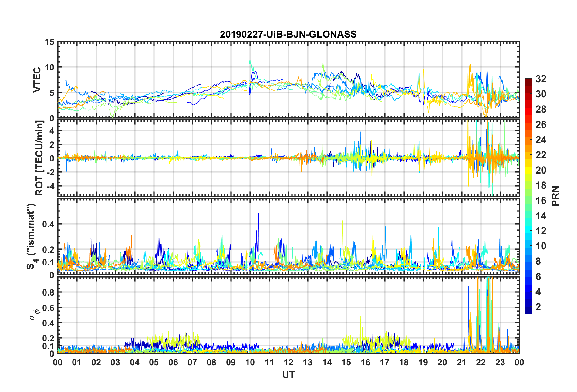The height and width of the screenshot is (392, 577).
Task: Click hour 21 on the UT axis
Action: 461,362
